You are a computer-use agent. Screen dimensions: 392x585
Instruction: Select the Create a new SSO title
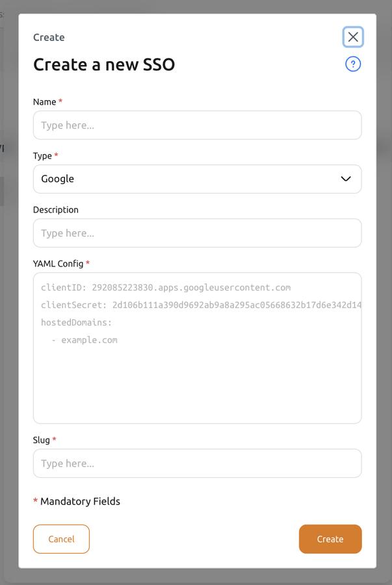point(104,64)
